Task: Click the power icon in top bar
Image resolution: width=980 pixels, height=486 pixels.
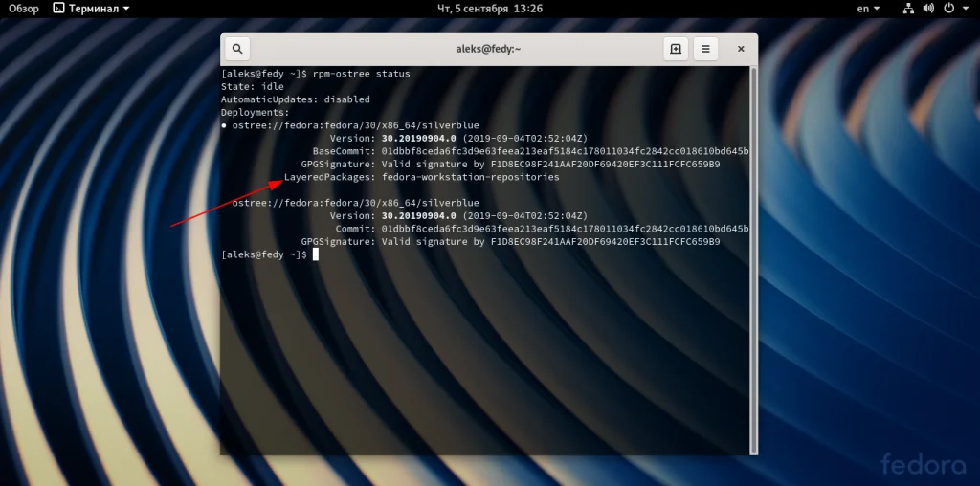Action: (948, 9)
